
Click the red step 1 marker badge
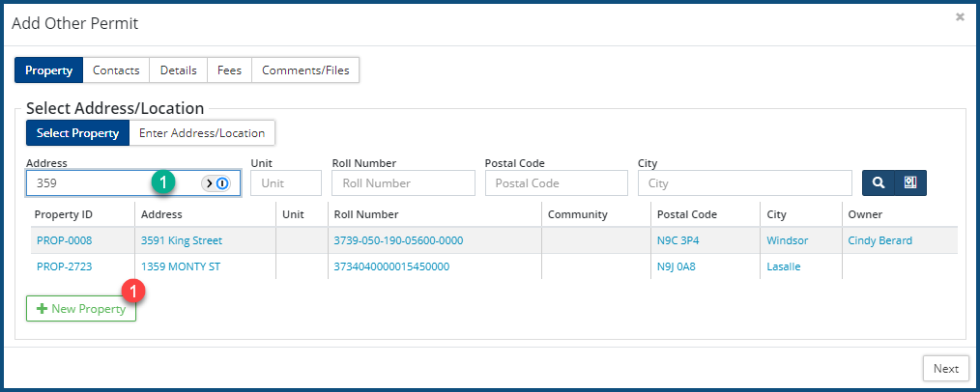136,289
